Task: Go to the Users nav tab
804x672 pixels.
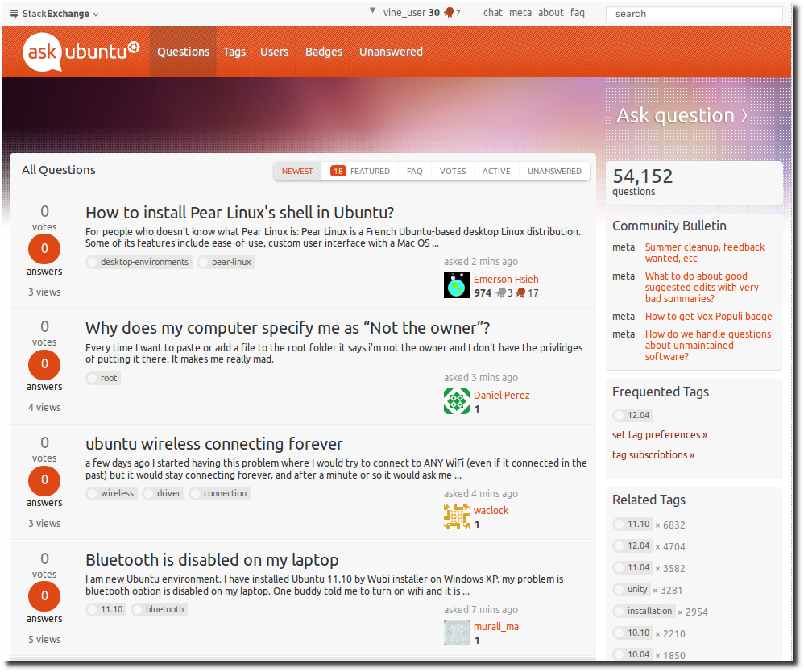Action: [x=275, y=52]
